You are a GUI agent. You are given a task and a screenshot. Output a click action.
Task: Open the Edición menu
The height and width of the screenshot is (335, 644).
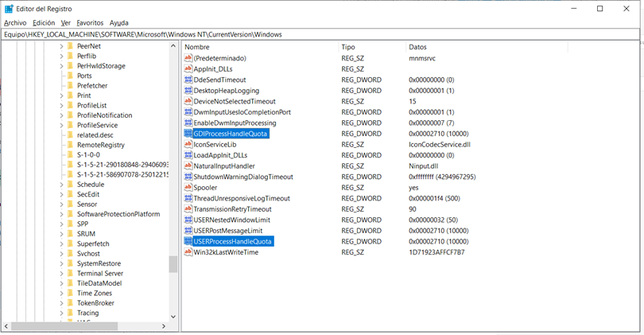(x=44, y=23)
